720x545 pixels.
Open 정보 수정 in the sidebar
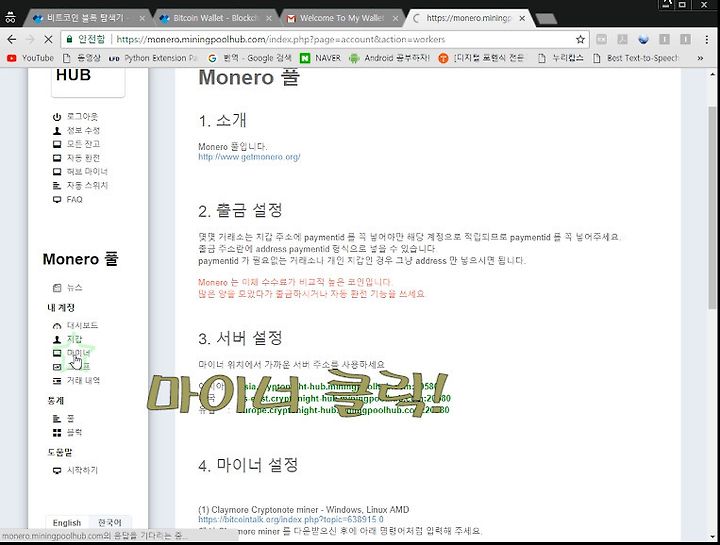tap(76, 130)
